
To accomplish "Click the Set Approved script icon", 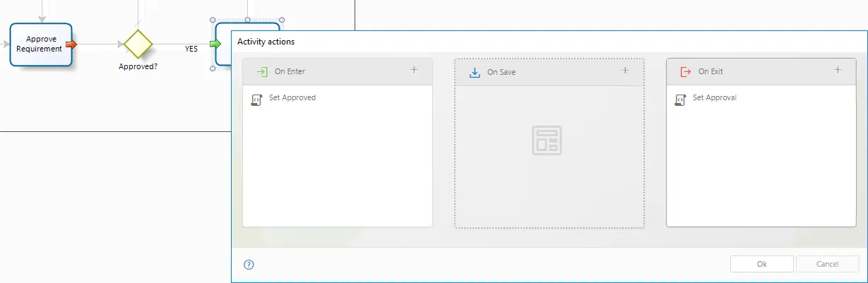I will (256, 100).
